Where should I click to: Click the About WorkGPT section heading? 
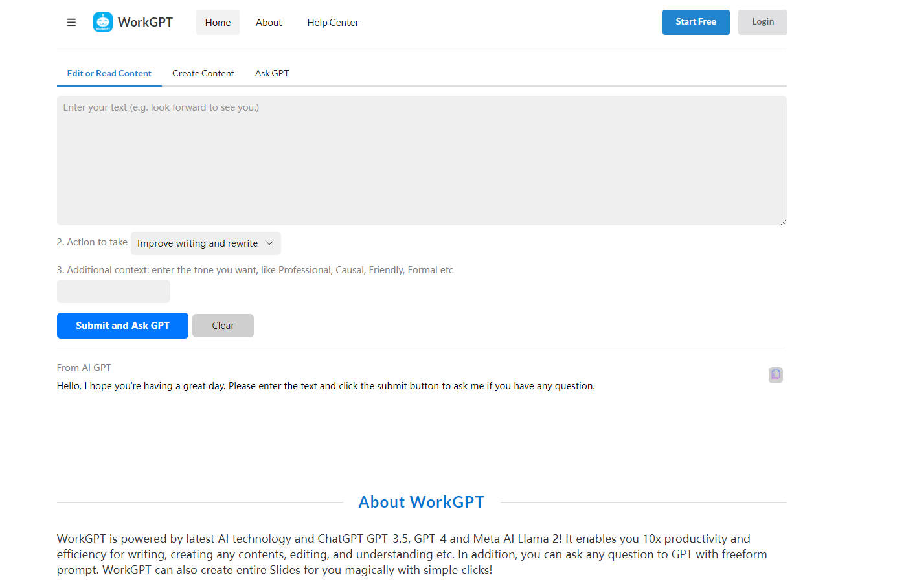[421, 503]
